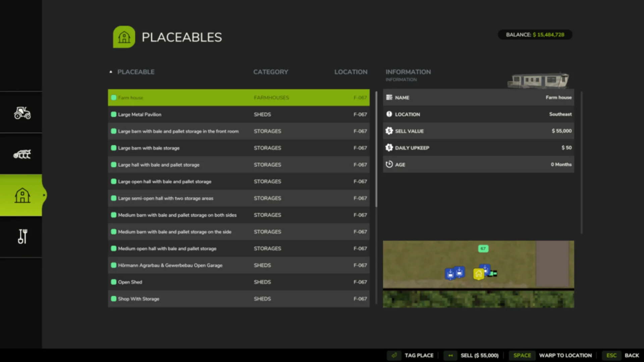Sort the list by the CATEGORY header
The image size is (644, 362).
270,72
